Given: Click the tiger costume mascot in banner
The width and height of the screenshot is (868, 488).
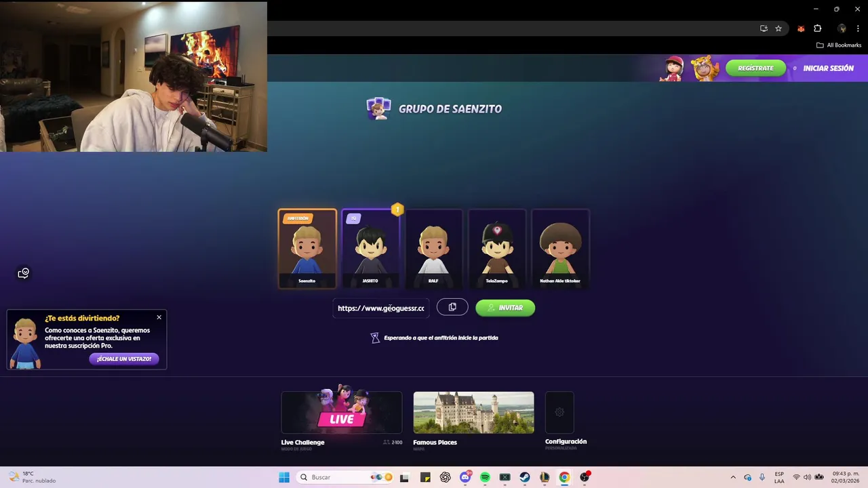Looking at the screenshot, I should point(705,68).
